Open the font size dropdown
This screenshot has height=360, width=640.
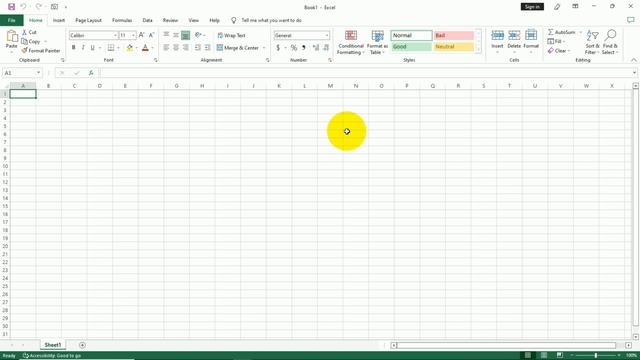[x=133, y=36]
